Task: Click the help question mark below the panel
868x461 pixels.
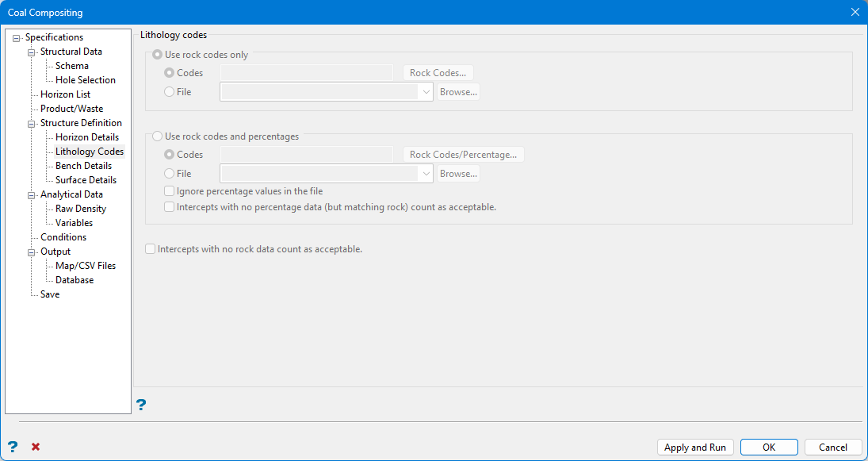Action: (x=141, y=405)
